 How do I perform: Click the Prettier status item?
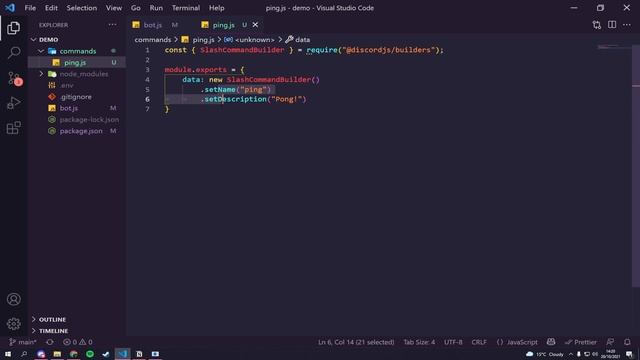point(581,342)
